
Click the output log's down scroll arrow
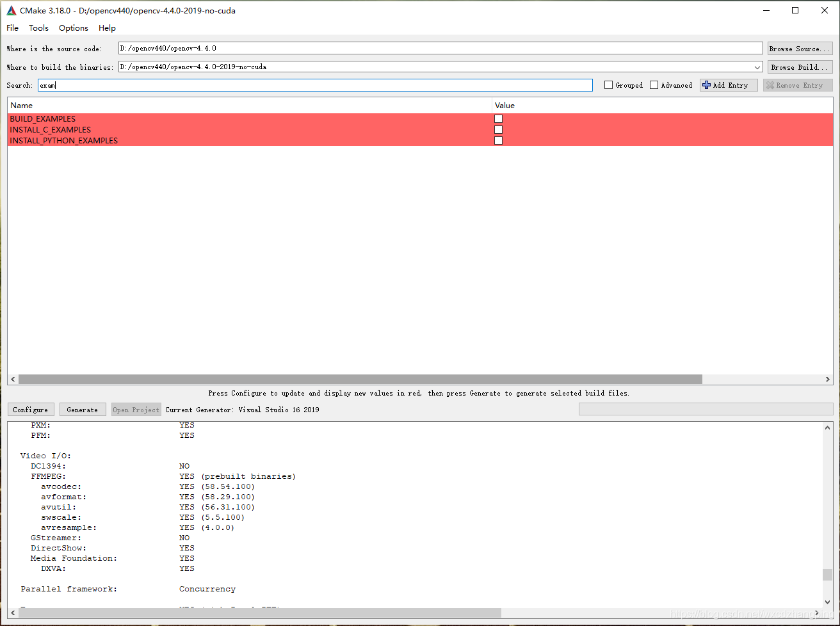point(828,602)
